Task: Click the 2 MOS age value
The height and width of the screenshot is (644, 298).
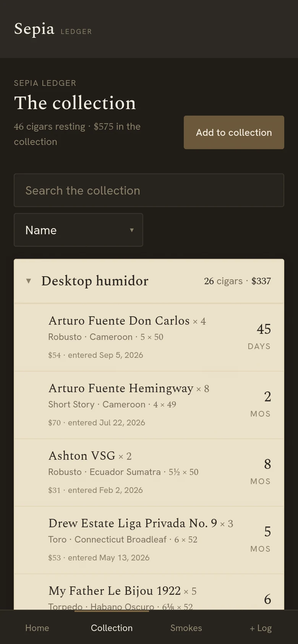Action: point(261,404)
